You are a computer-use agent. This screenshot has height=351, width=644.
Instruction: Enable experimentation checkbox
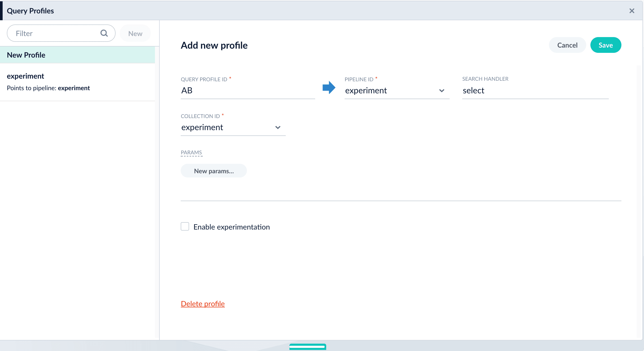click(x=185, y=226)
